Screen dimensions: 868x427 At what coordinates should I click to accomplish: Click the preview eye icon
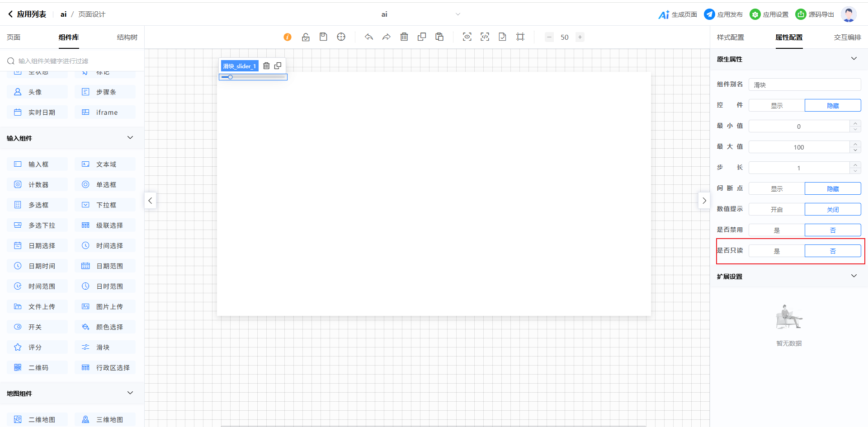[467, 37]
